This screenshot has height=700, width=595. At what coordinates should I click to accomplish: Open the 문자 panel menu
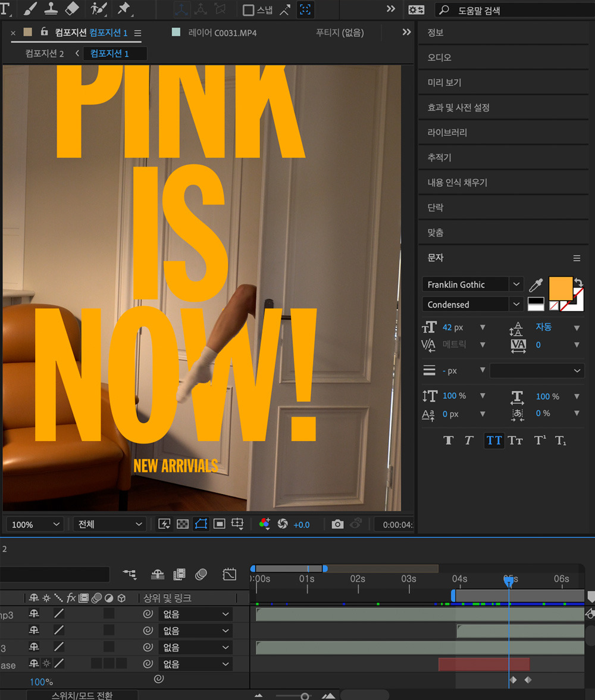(577, 258)
